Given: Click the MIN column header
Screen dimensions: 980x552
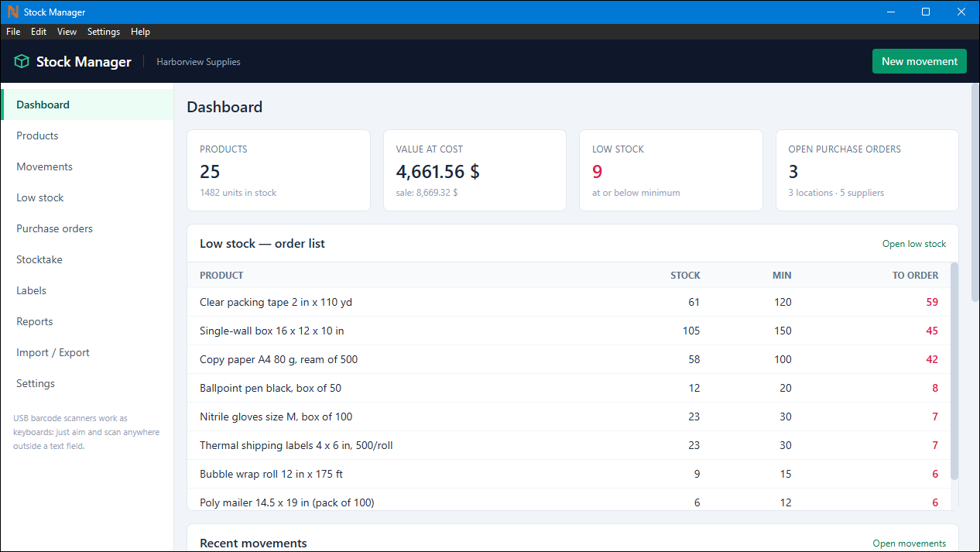Looking at the screenshot, I should point(782,276).
